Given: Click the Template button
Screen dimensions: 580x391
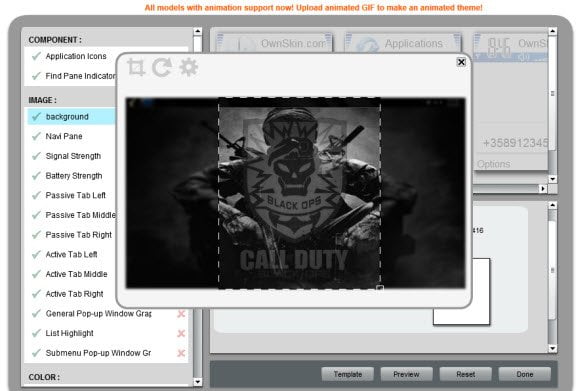Looking at the screenshot, I should (348, 374).
